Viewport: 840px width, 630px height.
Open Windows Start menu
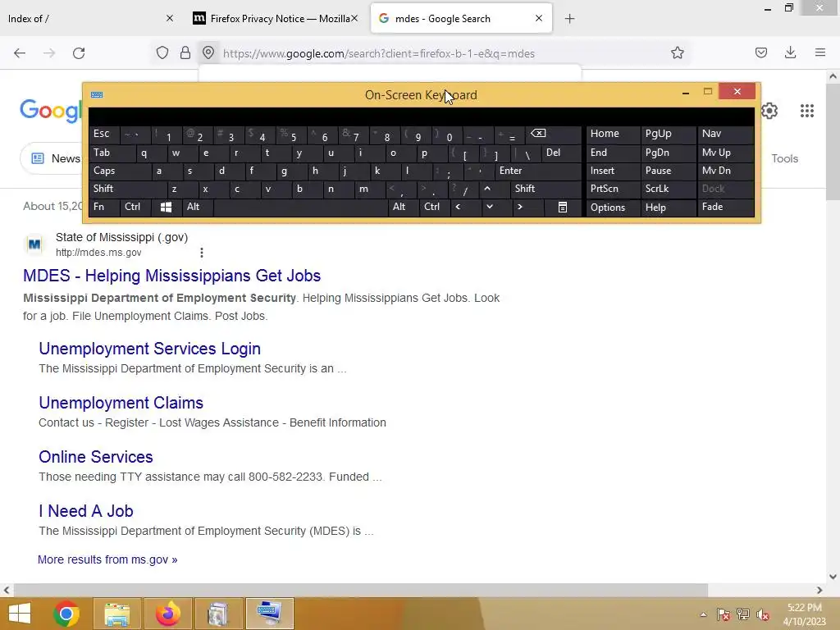[x=20, y=614]
